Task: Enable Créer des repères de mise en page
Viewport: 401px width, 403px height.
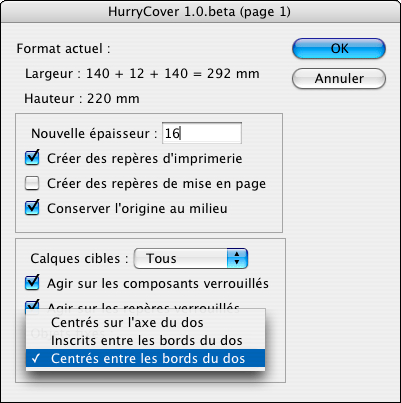Action: coord(32,183)
